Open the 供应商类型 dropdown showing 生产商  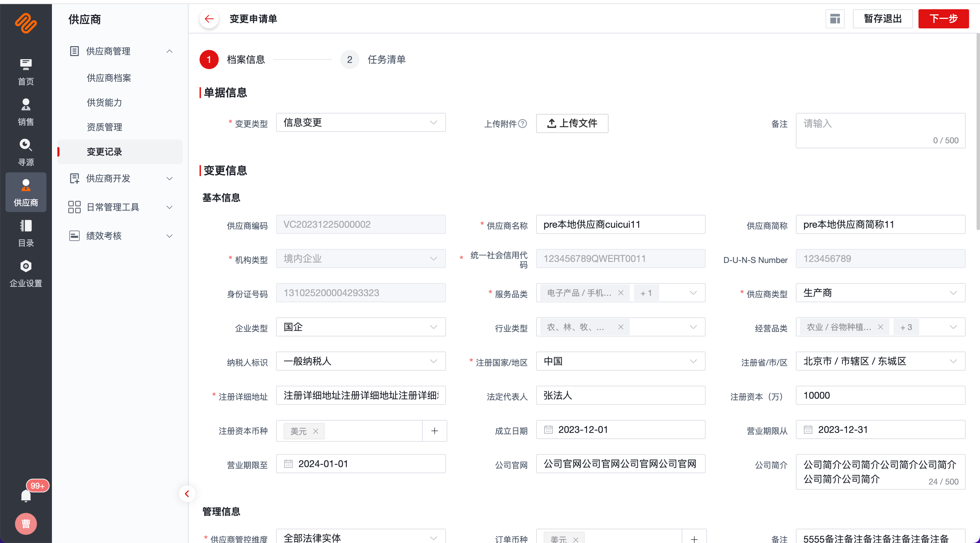point(880,293)
